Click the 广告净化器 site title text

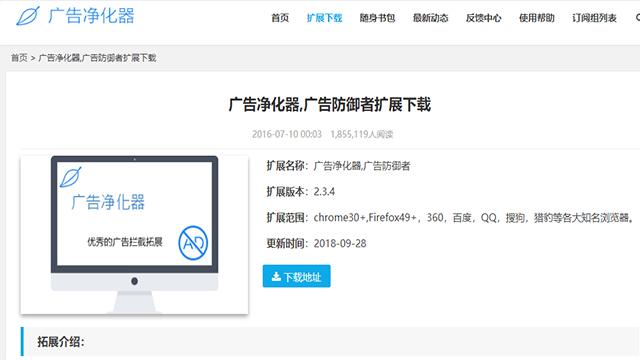(x=91, y=16)
